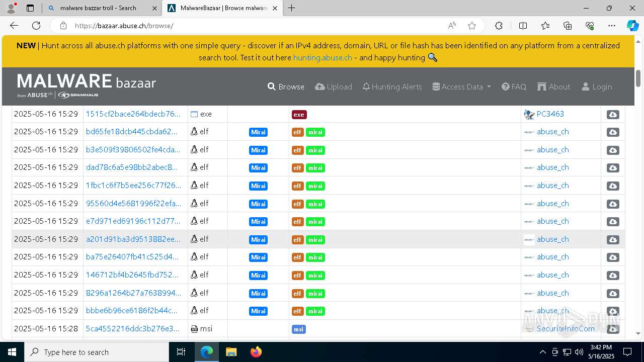This screenshot has height=362, width=644.
Task: Open the SecuriteInfoCom reporter link
Action: 566,328
